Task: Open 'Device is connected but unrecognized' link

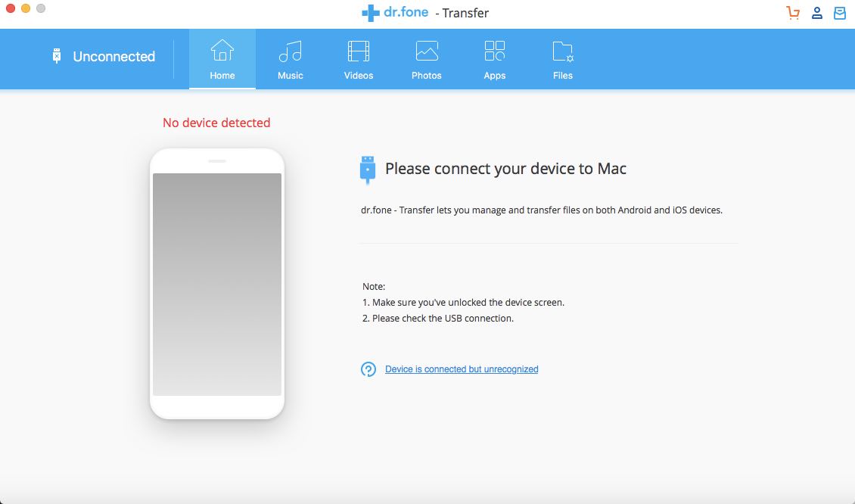Action: [x=462, y=369]
